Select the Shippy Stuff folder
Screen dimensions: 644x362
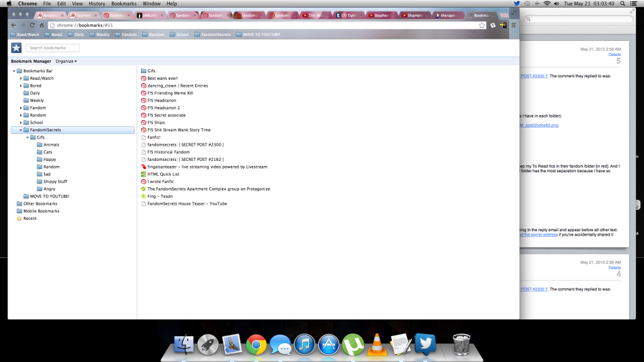tap(55, 182)
